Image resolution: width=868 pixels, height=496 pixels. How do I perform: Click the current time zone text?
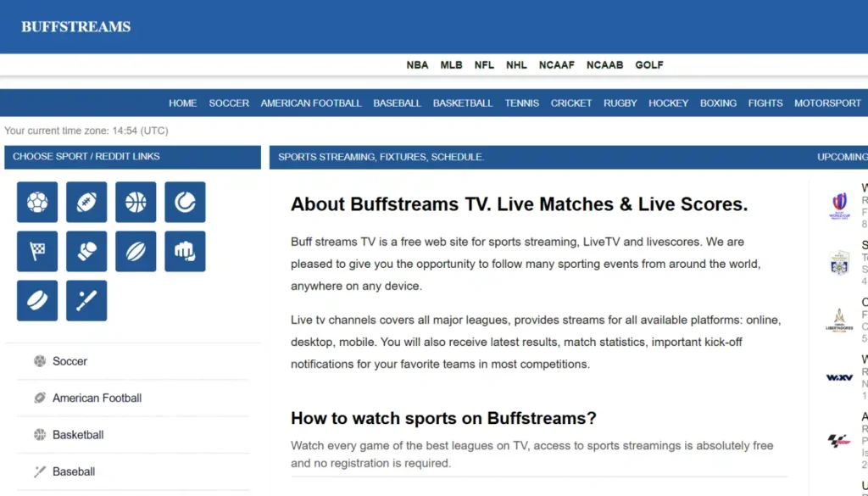(x=86, y=131)
